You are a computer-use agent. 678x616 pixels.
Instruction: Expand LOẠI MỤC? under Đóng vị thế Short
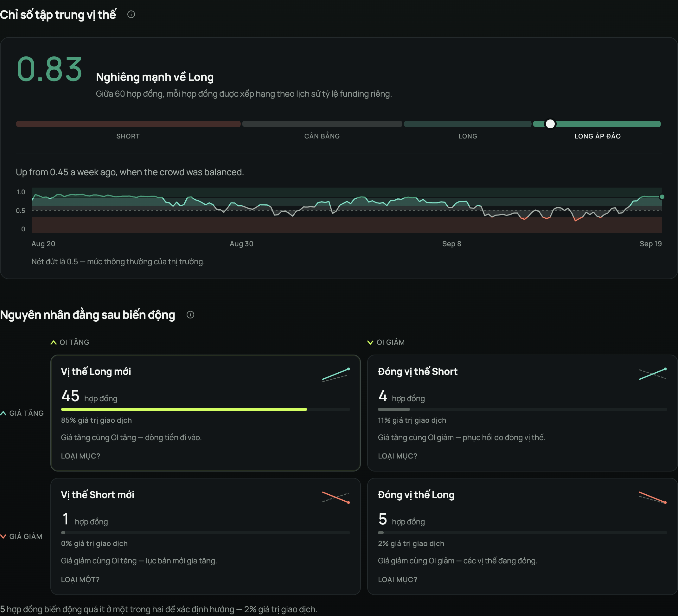click(x=398, y=456)
